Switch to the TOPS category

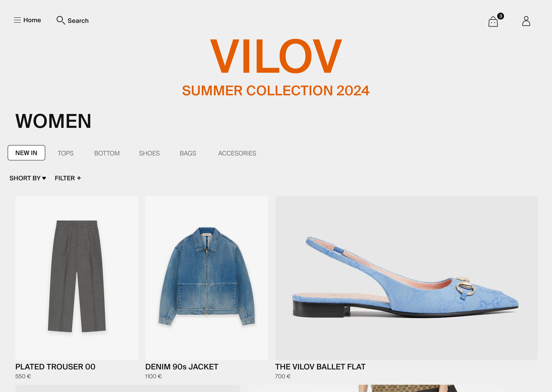66,153
